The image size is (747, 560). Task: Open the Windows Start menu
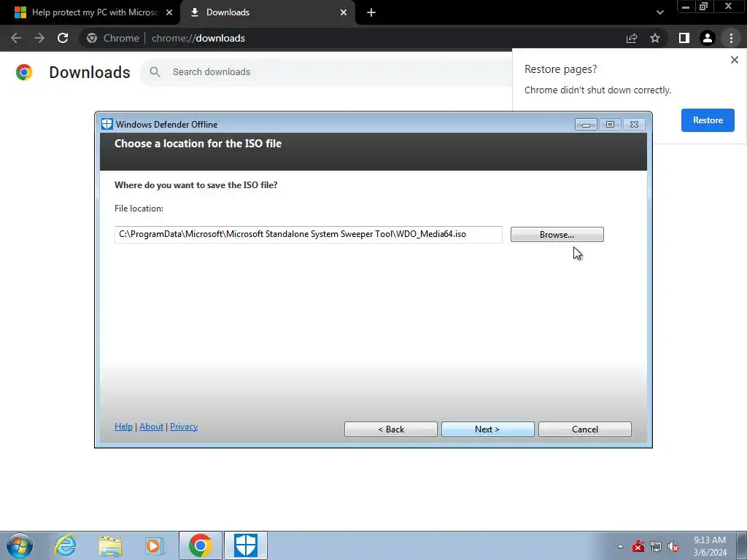[x=20, y=545]
